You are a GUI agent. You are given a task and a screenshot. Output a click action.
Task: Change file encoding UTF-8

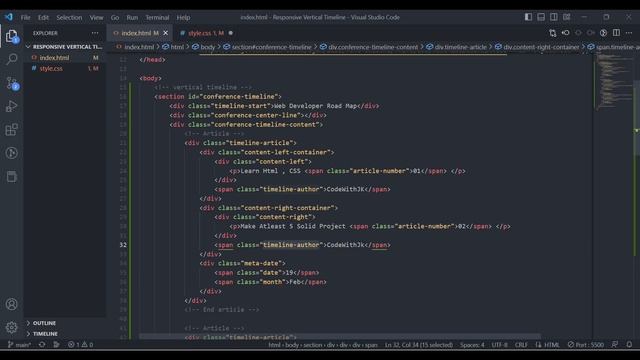coord(500,344)
